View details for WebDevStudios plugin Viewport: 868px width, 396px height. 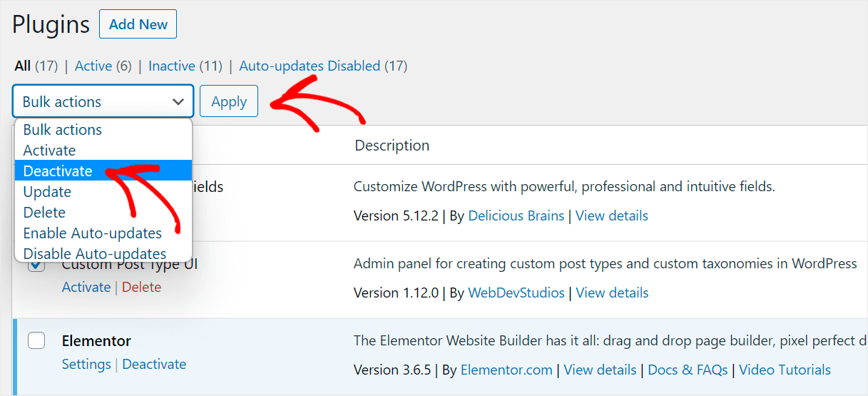tap(613, 293)
